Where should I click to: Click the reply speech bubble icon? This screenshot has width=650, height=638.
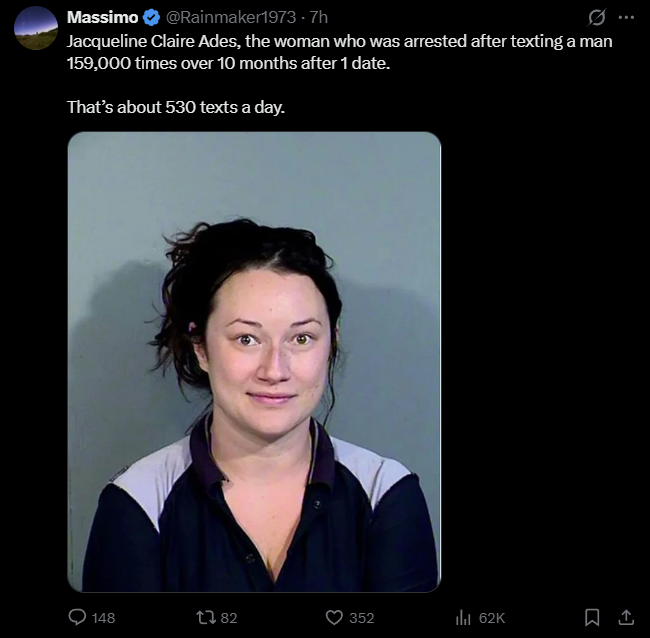pyautogui.click(x=77, y=617)
